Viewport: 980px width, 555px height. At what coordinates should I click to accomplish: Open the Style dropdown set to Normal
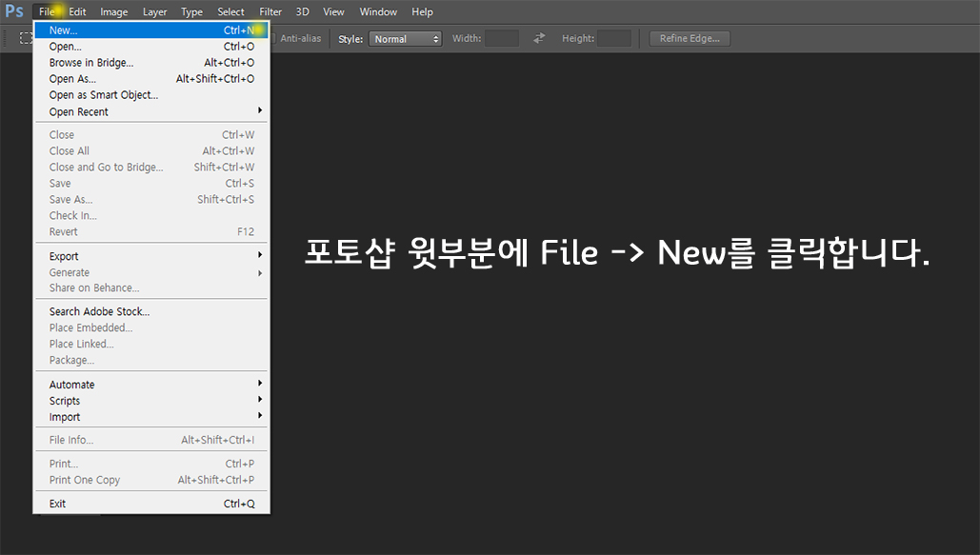point(405,39)
